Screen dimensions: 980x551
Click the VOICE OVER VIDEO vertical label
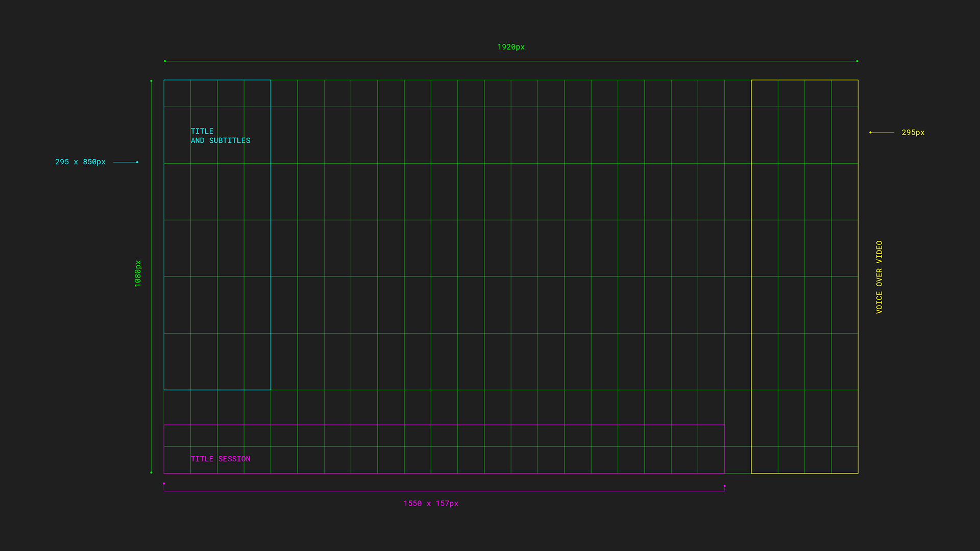coord(879,277)
